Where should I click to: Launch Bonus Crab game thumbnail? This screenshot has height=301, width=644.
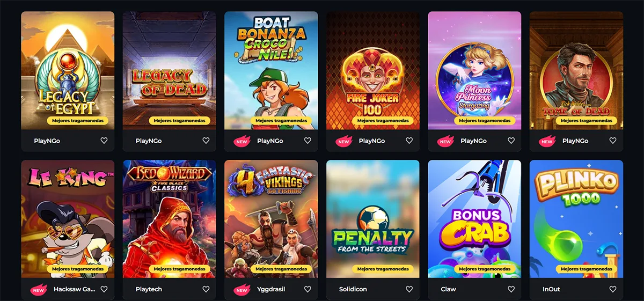[474, 219]
